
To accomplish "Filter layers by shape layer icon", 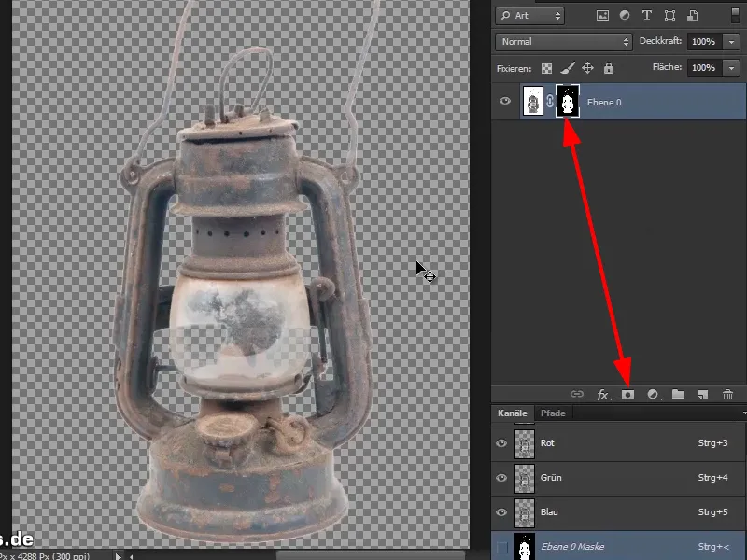I will [669, 15].
